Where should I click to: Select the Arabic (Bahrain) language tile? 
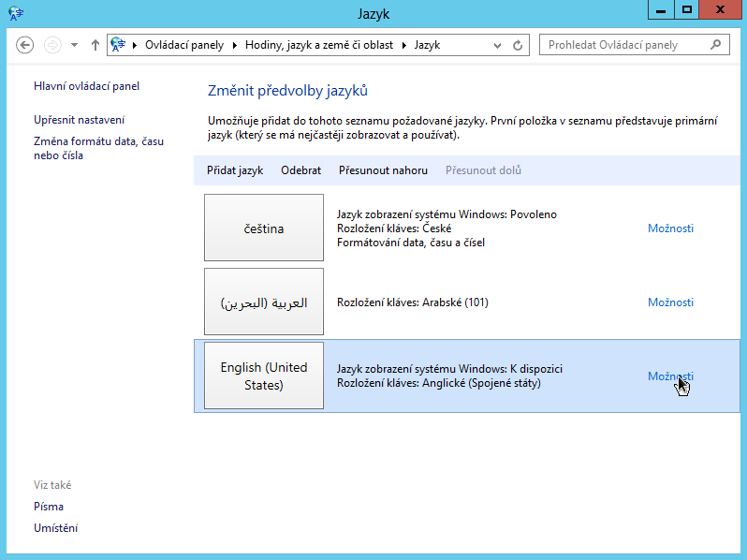coord(263,302)
